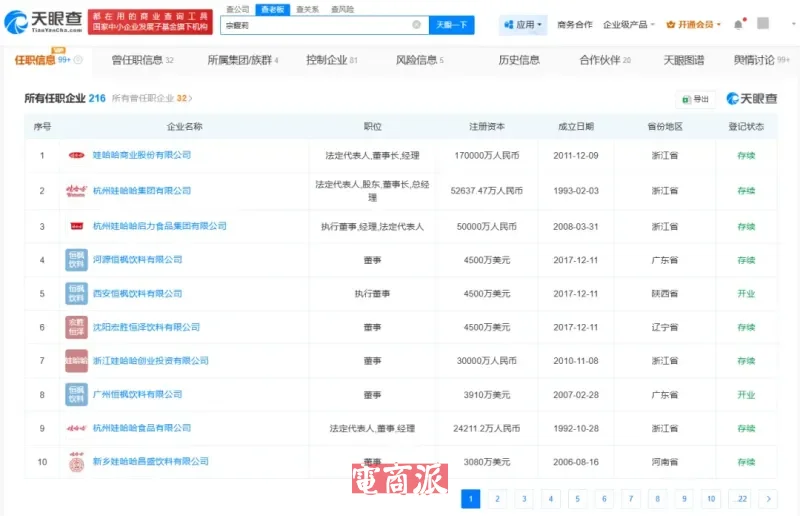
Task: Open the user avatar icon
Action: point(763,23)
